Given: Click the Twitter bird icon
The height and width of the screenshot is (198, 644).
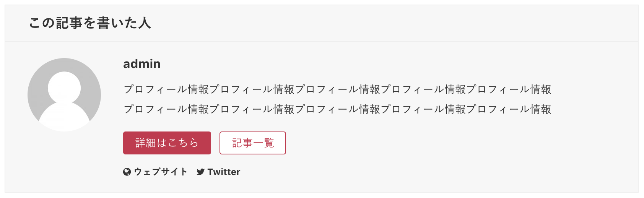Looking at the screenshot, I should [x=200, y=172].
